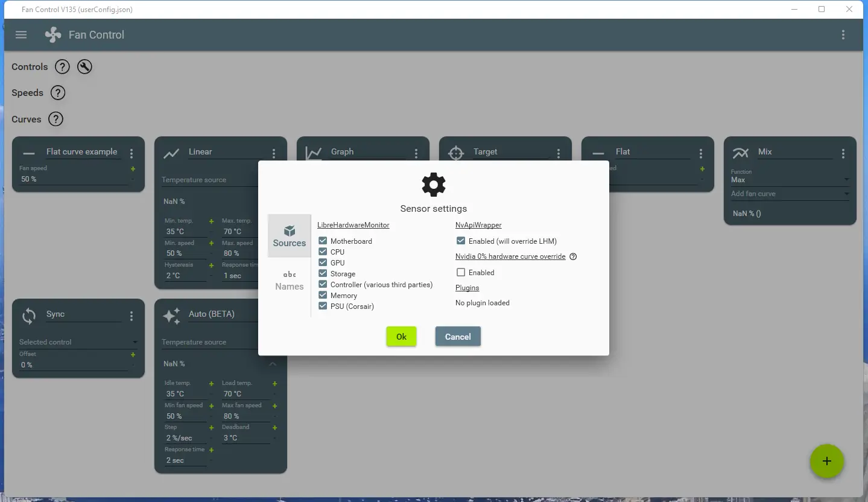Open the Add fan curve dropdown
The image size is (868, 502).
pyautogui.click(x=790, y=194)
